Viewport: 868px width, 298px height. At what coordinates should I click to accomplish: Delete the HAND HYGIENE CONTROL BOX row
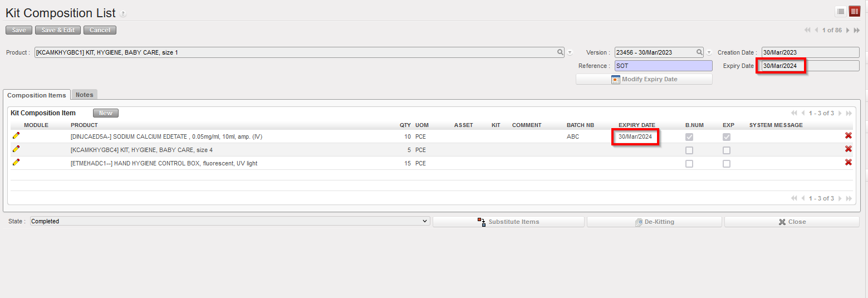tap(849, 162)
